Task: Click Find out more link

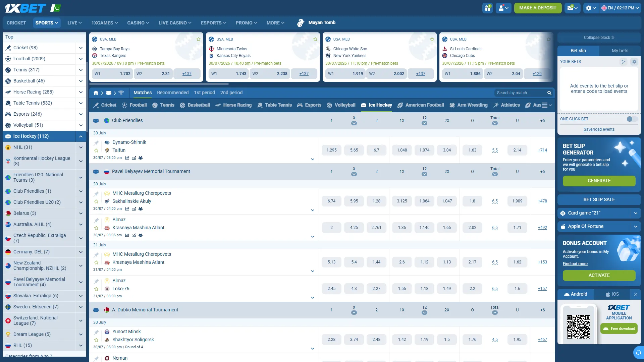Action: pyautogui.click(x=575, y=264)
